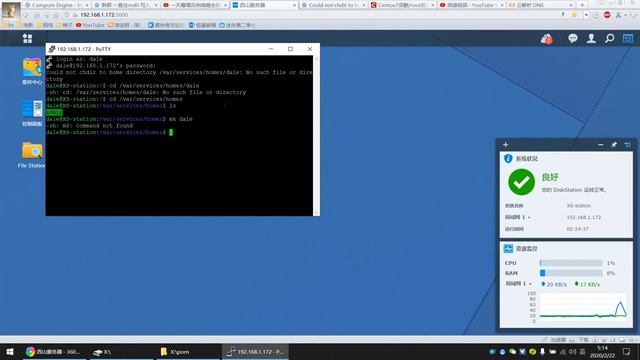Switch to PuTTY 192.168.1.172 taskbar item
640x360 pixels.
click(x=256, y=351)
